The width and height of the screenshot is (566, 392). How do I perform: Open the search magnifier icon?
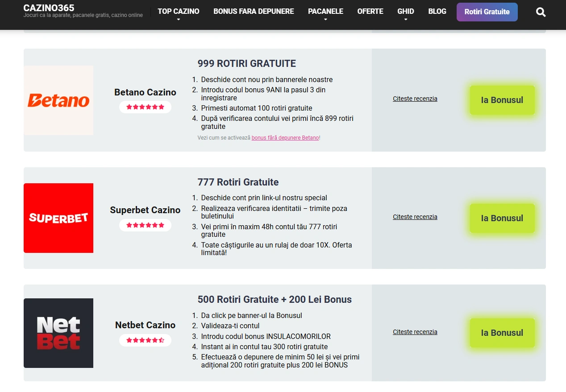pos(541,12)
